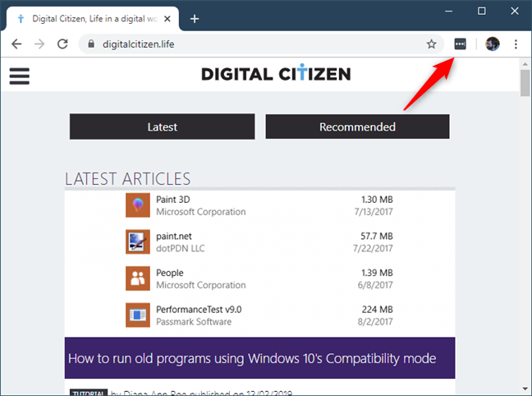Click the 6/8/2017 date

pyautogui.click(x=375, y=285)
